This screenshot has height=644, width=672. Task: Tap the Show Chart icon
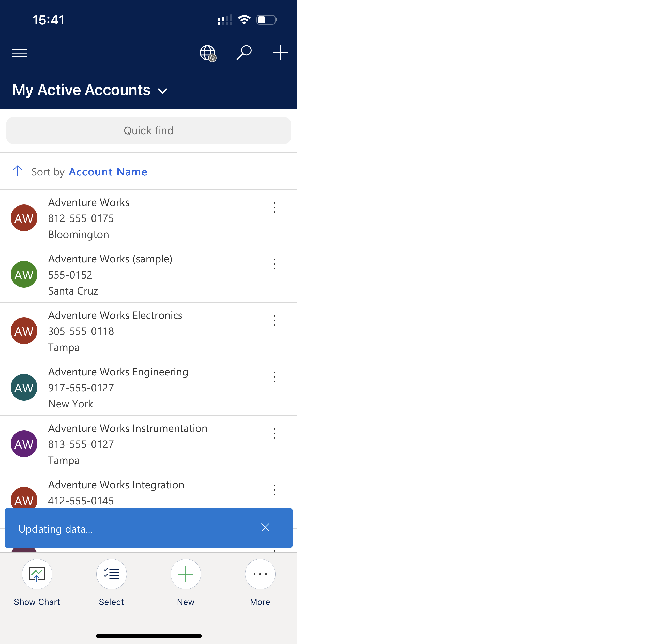click(x=37, y=573)
